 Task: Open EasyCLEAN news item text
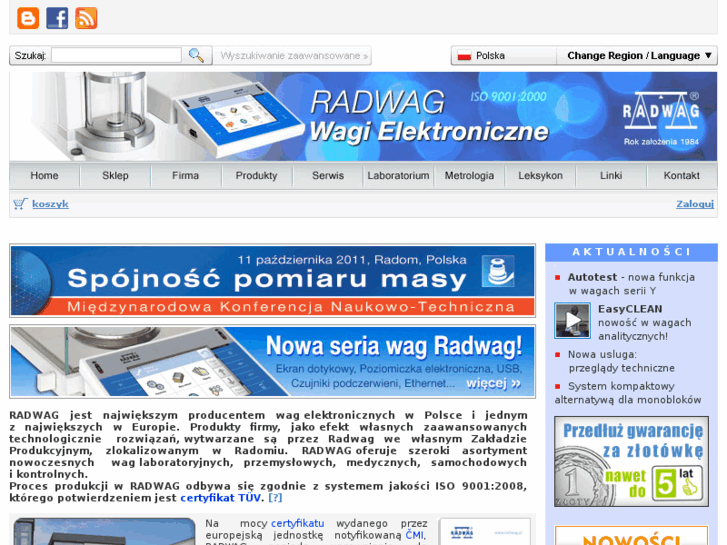[644, 322]
